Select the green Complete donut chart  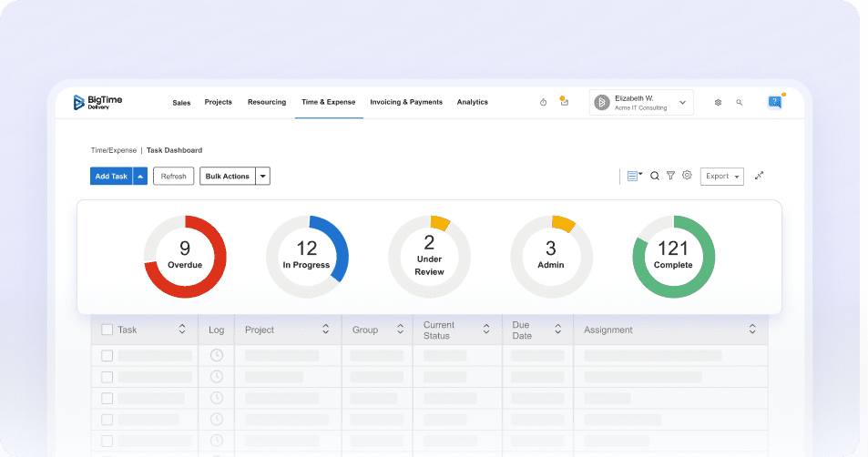point(673,256)
